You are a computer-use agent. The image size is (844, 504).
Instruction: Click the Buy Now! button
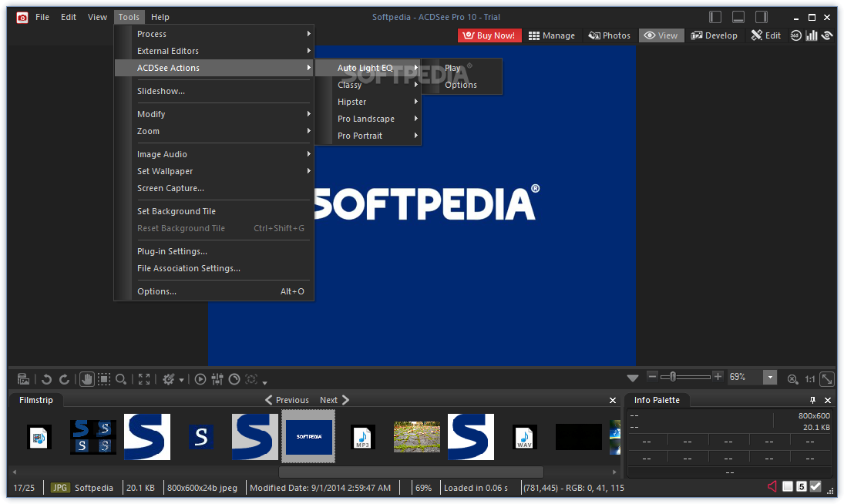489,35
